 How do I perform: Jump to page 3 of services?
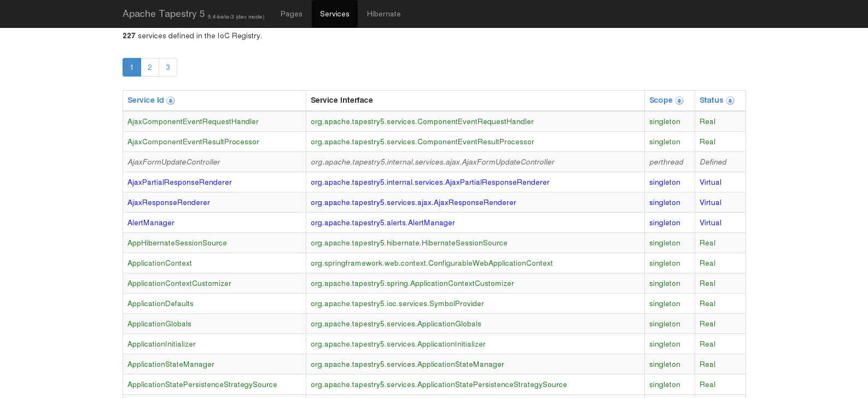[x=168, y=67]
